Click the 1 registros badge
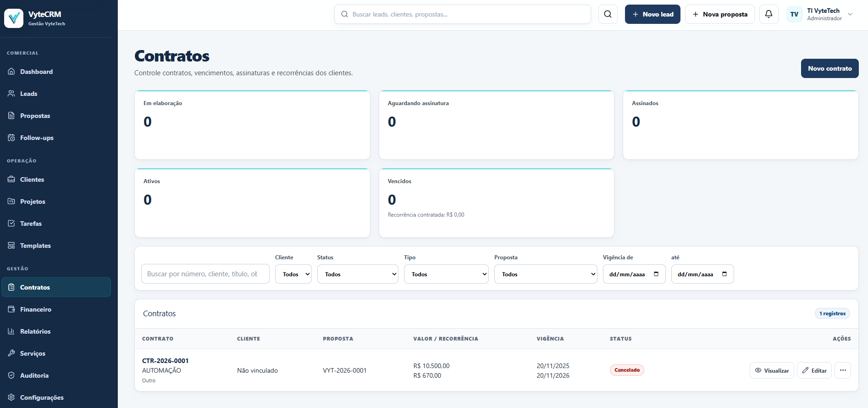Screen dimensions: 868x408 point(832,313)
